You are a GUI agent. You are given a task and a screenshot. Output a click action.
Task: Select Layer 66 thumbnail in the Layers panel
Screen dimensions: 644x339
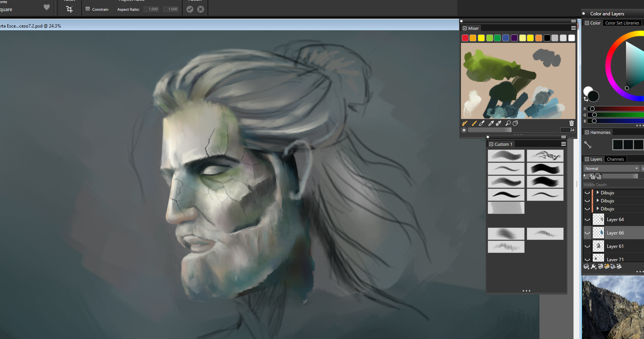point(599,233)
